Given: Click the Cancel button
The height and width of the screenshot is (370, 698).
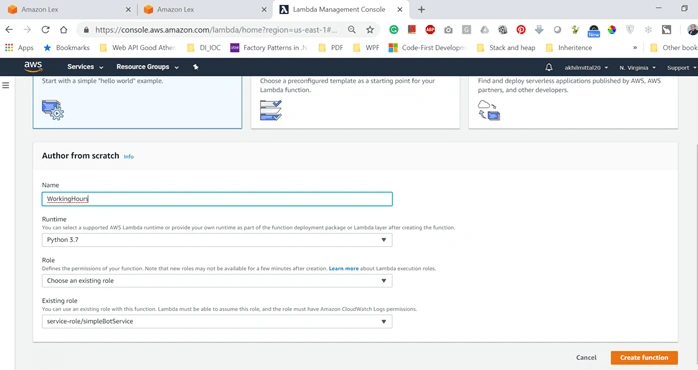Looking at the screenshot, I should tap(586, 358).
